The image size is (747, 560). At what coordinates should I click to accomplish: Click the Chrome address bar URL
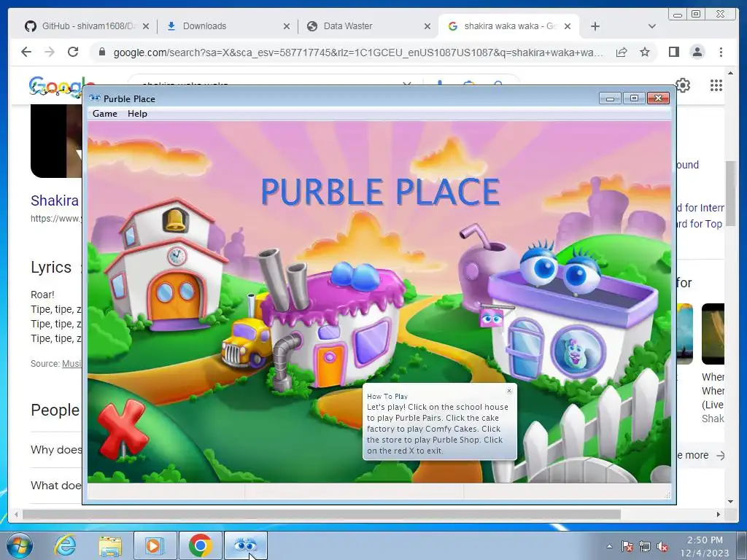point(358,52)
